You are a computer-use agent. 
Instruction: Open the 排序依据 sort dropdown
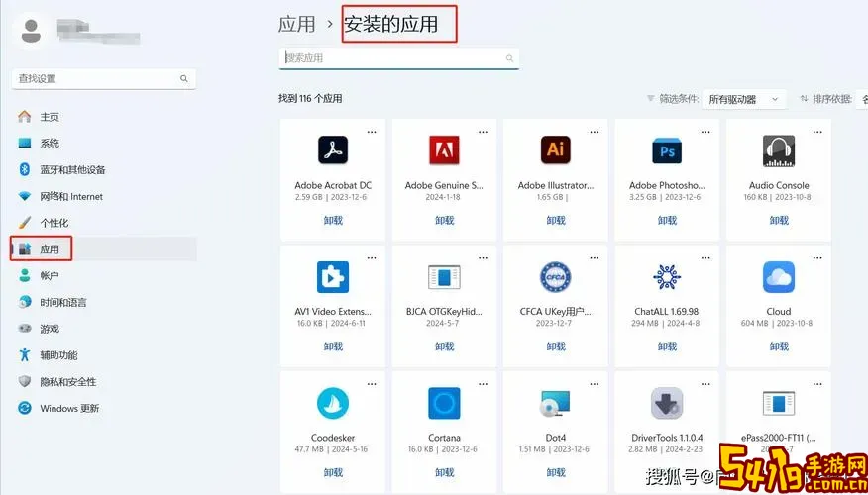click(861, 100)
